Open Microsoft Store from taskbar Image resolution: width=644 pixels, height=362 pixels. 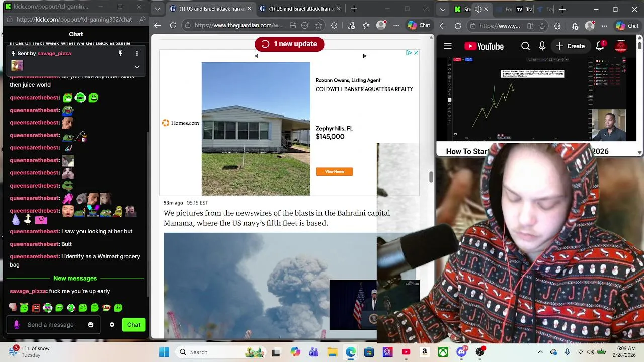(369, 352)
